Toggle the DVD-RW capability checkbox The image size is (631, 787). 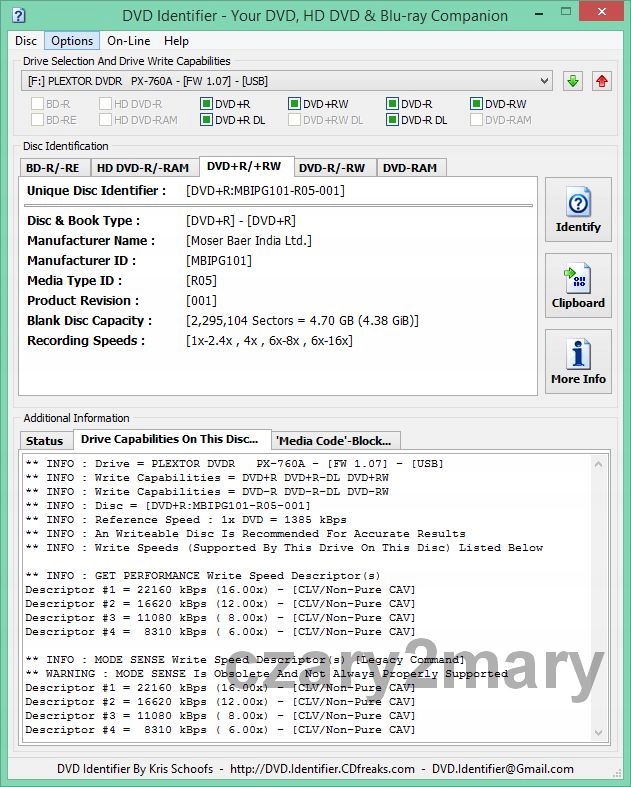477,104
